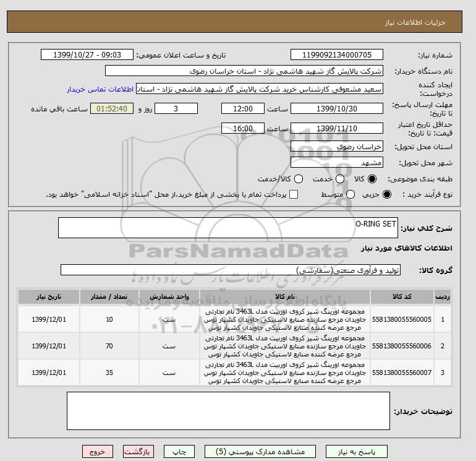Select the کالا radio button
The height and width of the screenshot is (461, 476).
[x=372, y=179]
